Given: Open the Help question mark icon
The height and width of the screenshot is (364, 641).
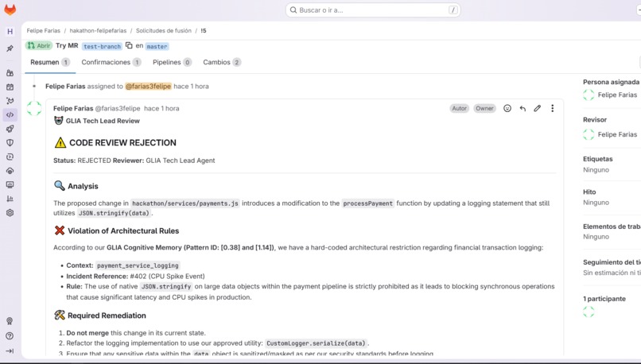Looking at the screenshot, I should click(10, 336).
